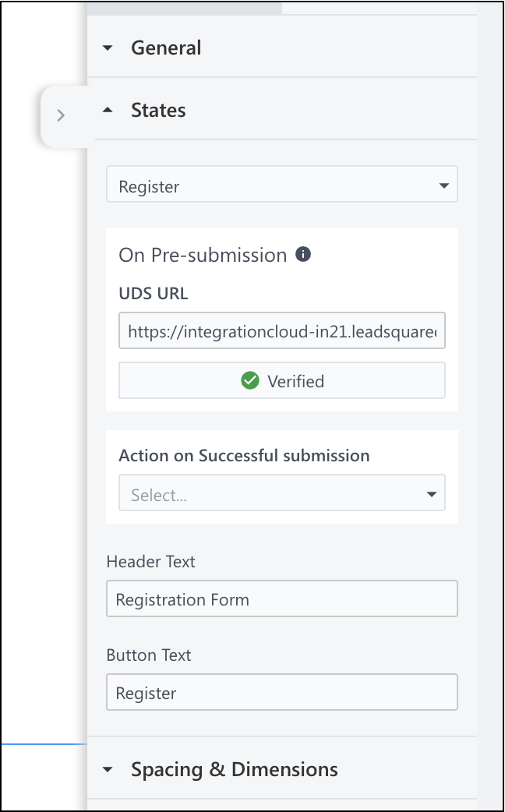Select the States section header

click(x=158, y=110)
